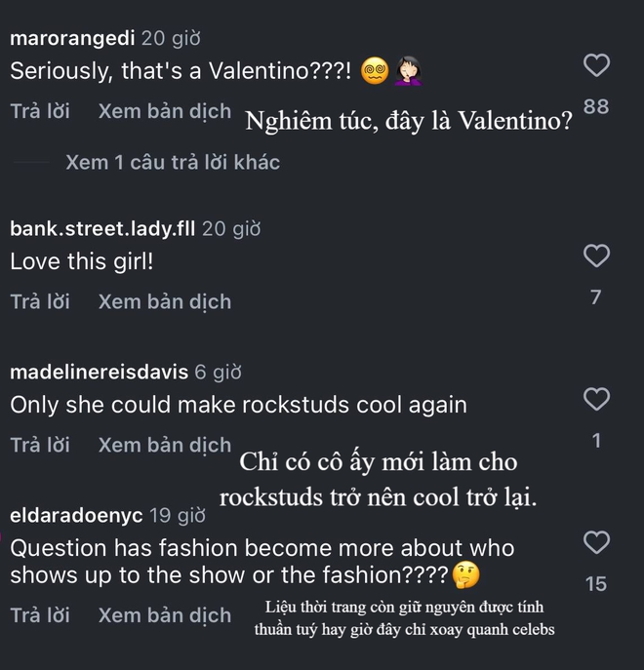
Task: Translate marorangedi's comment with 'Xem bản dịch'
Action: tap(165, 111)
